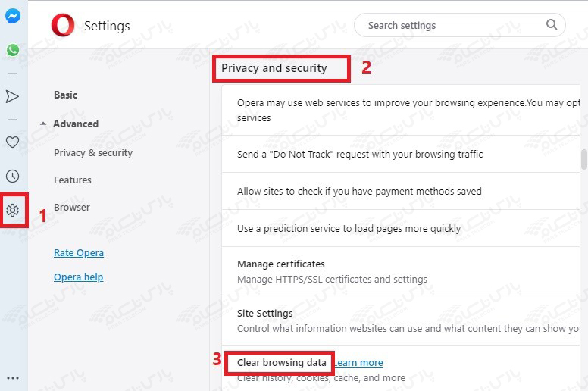Open Messenger in the sidebar
This screenshot has height=391, width=588.
[12, 16]
